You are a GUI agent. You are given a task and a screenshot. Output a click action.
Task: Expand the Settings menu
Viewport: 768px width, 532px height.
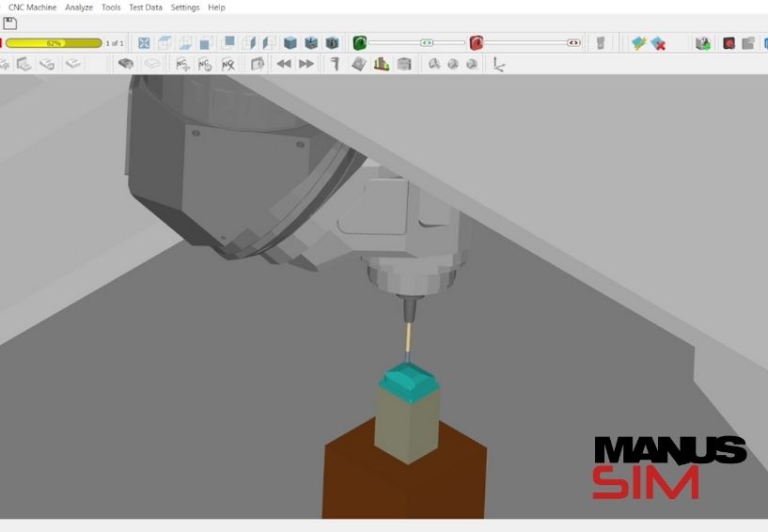click(185, 8)
